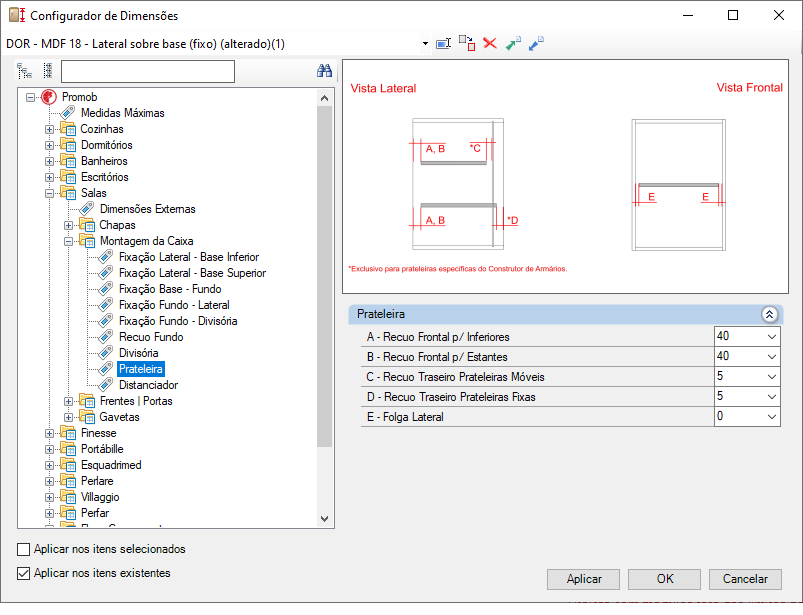803x615 pixels.
Task: Click the collapse tree icon above list
Action: click(x=48, y=71)
